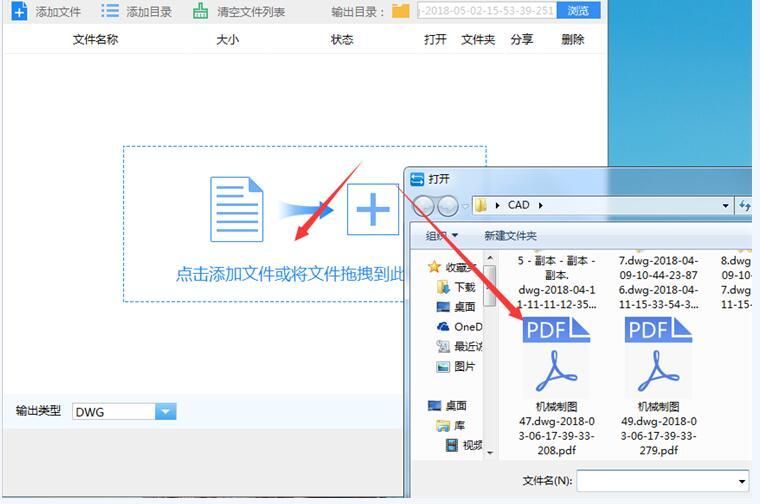Image resolution: width=760 pixels, height=504 pixels.
Task: Select the 机械制图47.dwg PDF file icon
Action: [556, 357]
